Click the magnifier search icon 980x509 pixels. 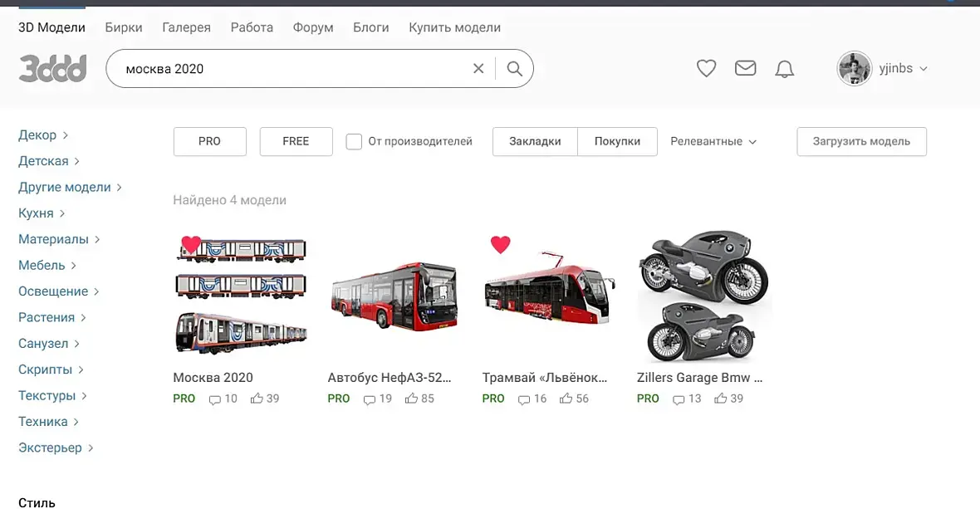[514, 69]
